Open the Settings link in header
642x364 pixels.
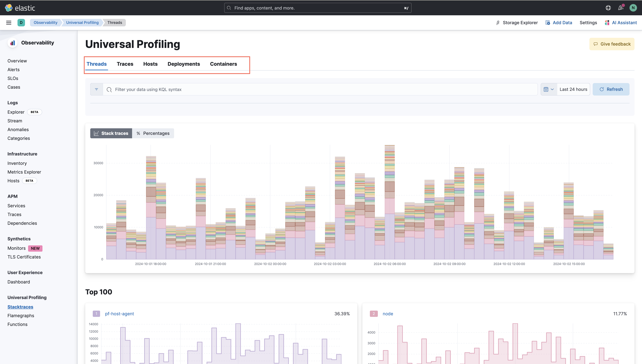588,22
